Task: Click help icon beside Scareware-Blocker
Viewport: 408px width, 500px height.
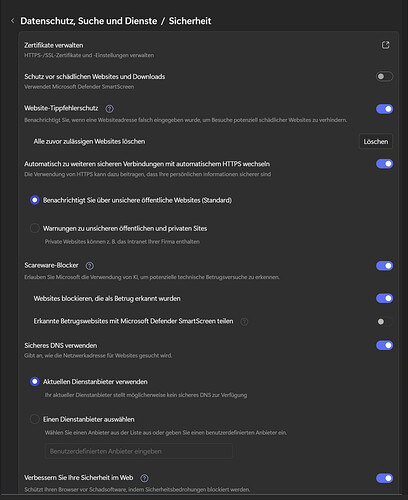Action: click(89, 266)
